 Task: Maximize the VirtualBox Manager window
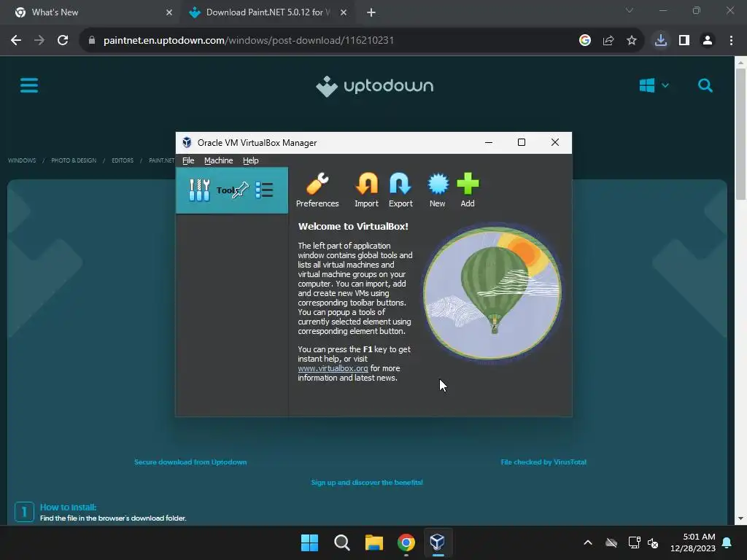coord(522,142)
